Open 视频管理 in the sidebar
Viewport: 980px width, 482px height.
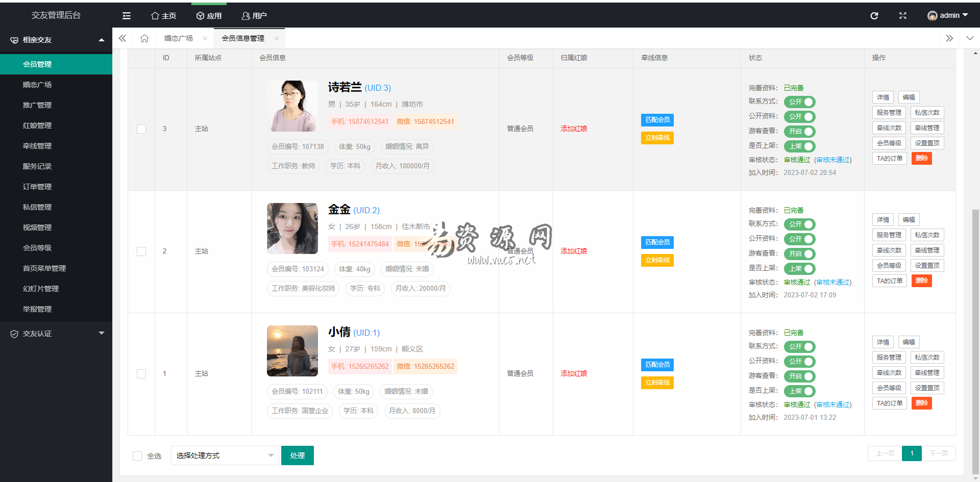click(56, 227)
